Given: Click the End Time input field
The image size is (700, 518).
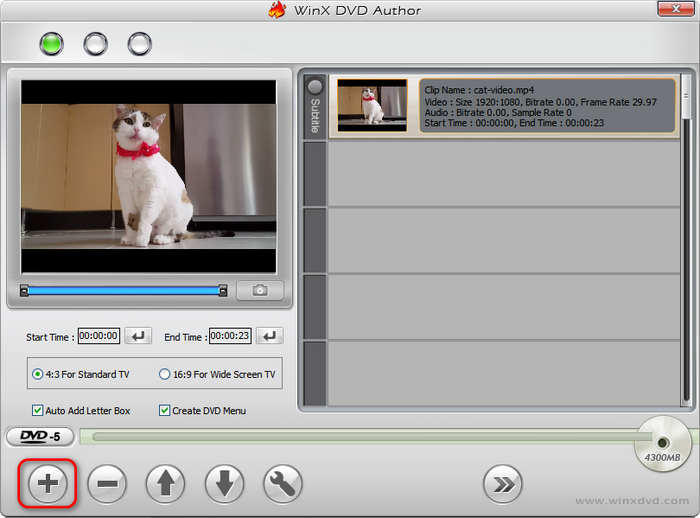Looking at the screenshot, I should pyautogui.click(x=230, y=336).
